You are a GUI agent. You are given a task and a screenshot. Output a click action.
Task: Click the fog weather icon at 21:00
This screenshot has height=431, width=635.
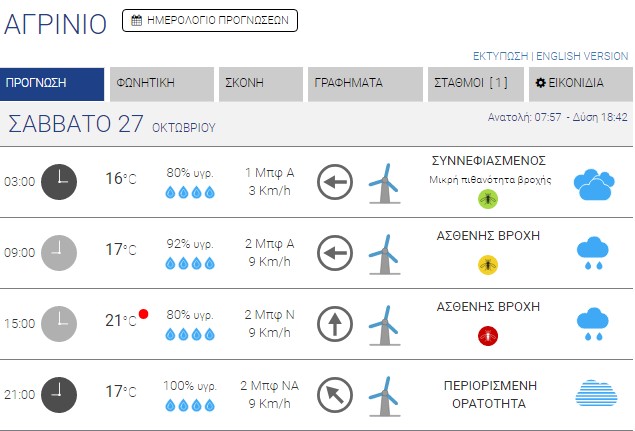point(593,395)
